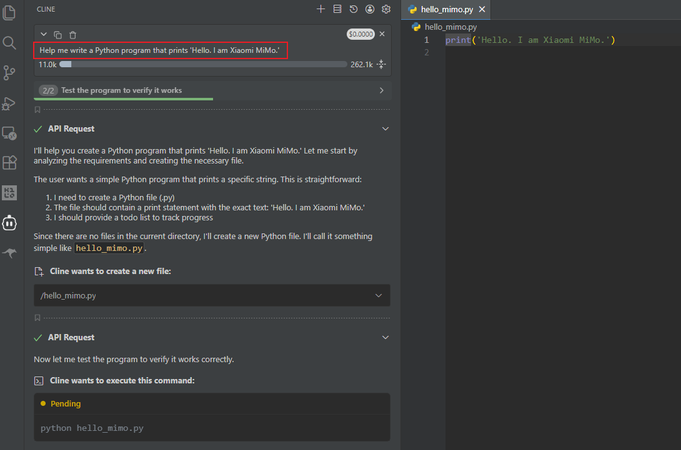Copy the task prompt text icon

(58, 35)
